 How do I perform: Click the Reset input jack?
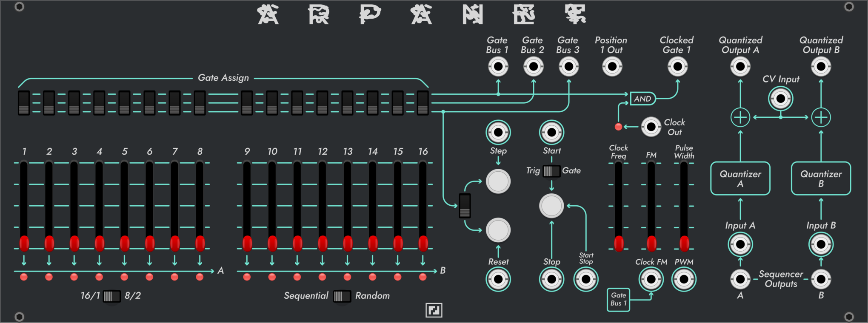498,279
